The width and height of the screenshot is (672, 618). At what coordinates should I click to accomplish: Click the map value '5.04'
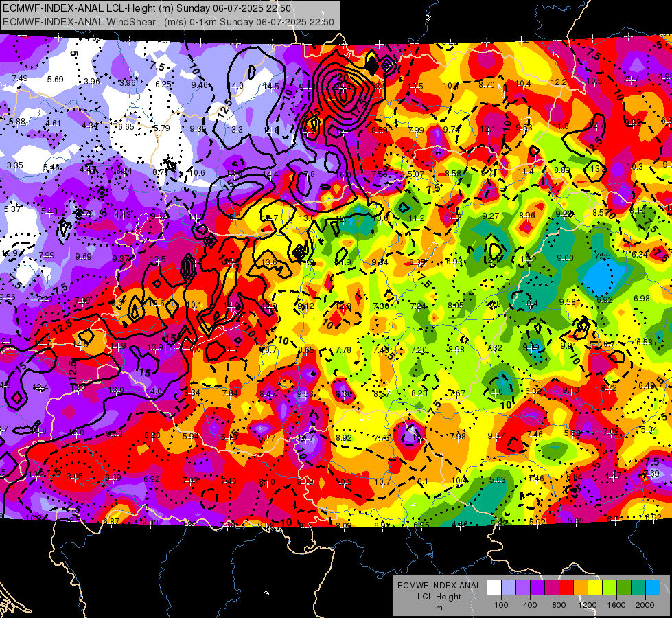(649, 430)
